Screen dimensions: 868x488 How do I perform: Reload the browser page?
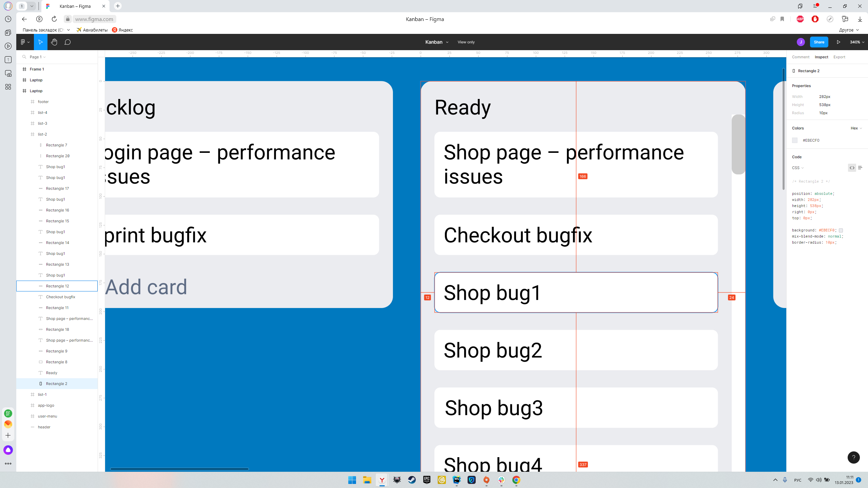coord(54,19)
